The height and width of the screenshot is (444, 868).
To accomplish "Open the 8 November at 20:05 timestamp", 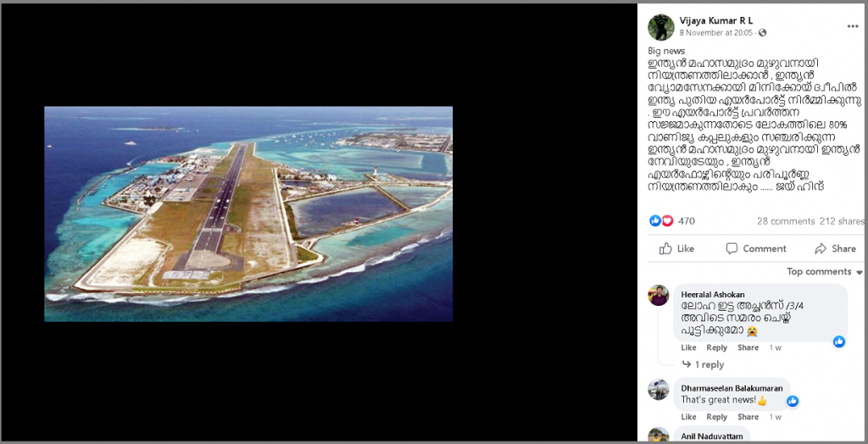I will (715, 33).
